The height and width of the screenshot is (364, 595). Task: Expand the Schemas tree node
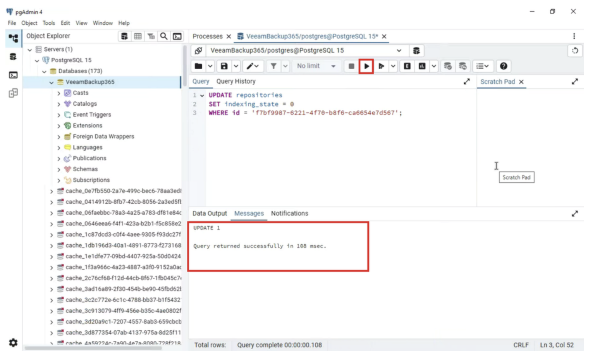point(59,169)
